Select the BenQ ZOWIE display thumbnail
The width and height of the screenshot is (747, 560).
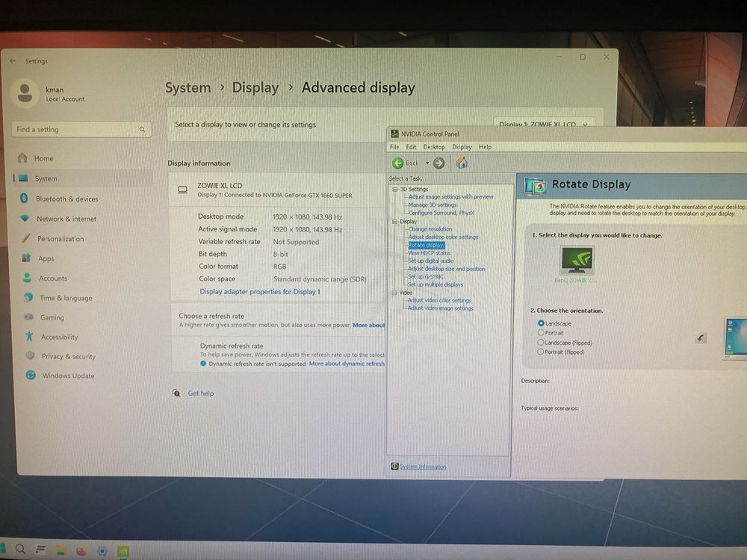tap(577, 261)
